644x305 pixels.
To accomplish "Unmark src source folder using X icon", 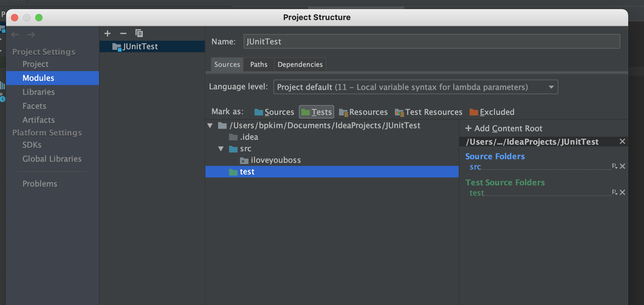I will [x=622, y=166].
